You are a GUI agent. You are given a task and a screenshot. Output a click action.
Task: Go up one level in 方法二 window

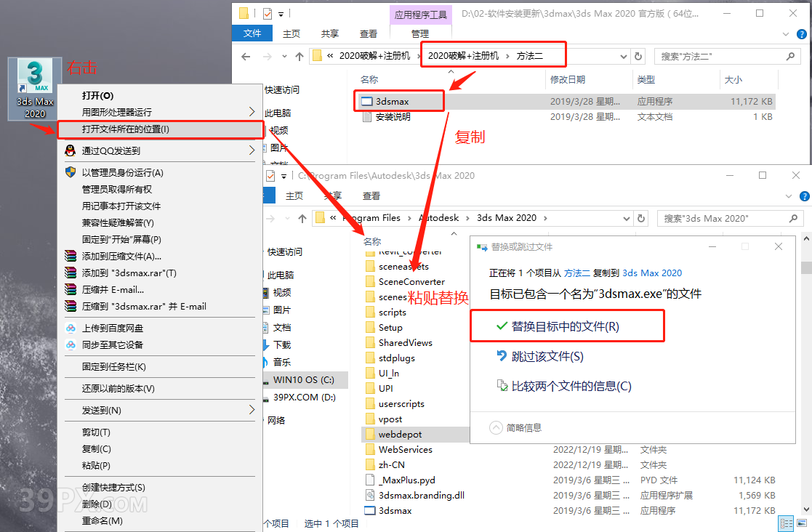(300, 56)
